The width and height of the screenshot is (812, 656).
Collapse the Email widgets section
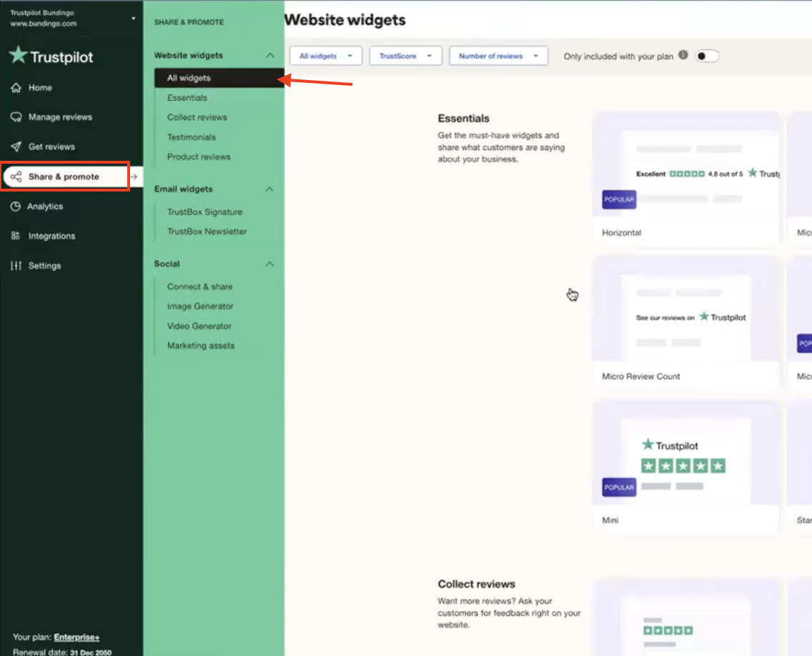coord(269,189)
